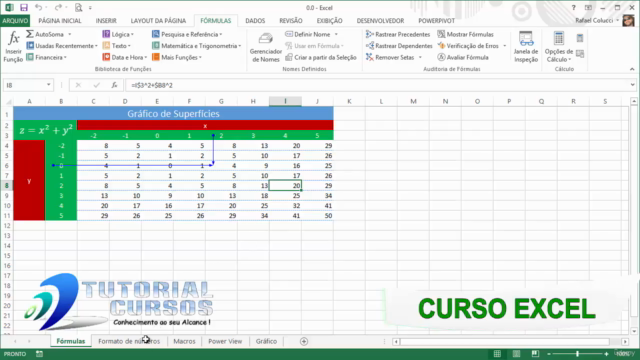Click the Redo icon
The image size is (640, 360).
58,7
